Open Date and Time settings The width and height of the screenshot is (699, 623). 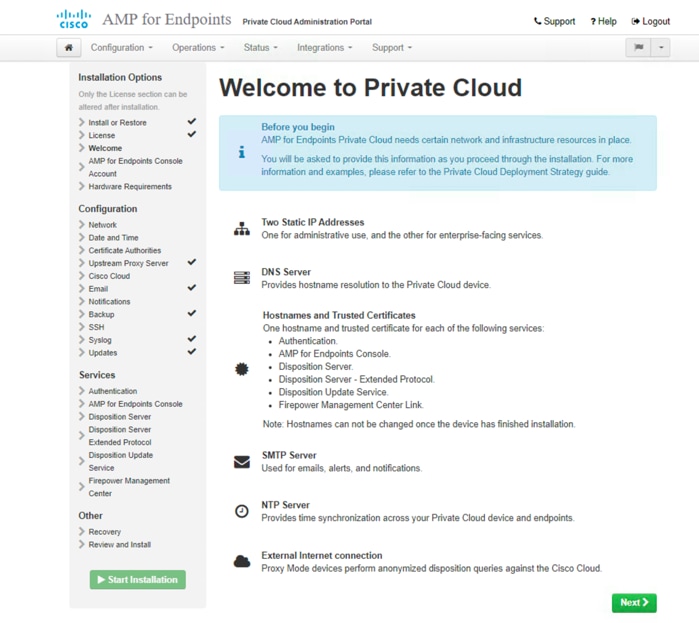coord(113,238)
